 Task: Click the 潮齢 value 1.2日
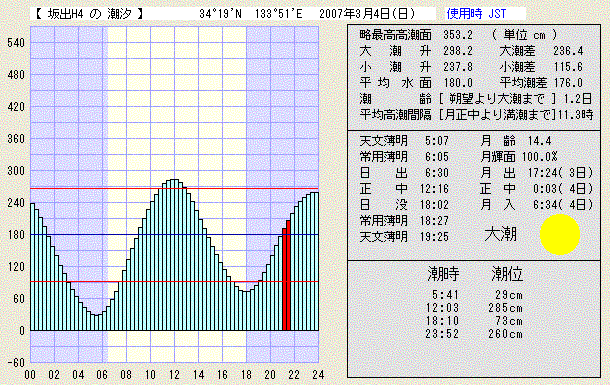(x=578, y=99)
